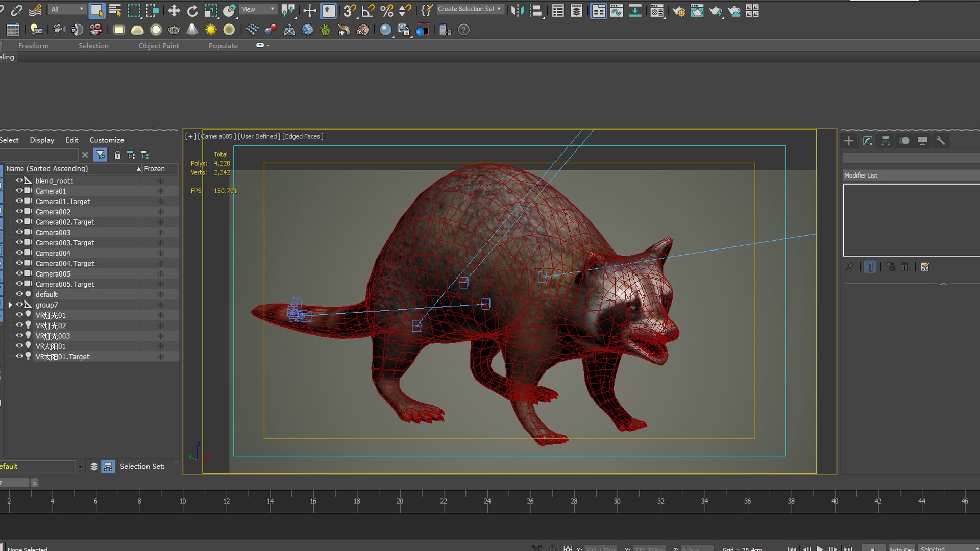
Task: Open the Hierarchy panel tab icon
Action: [x=886, y=141]
